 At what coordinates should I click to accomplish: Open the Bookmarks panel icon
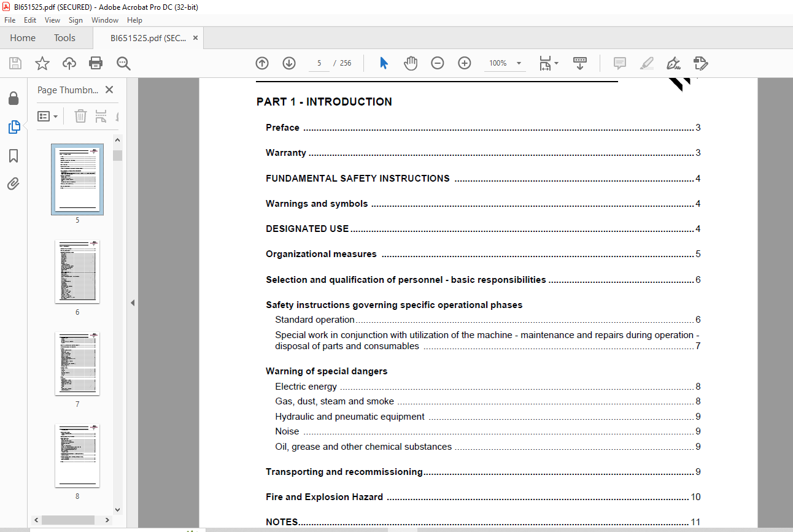pyautogui.click(x=14, y=156)
